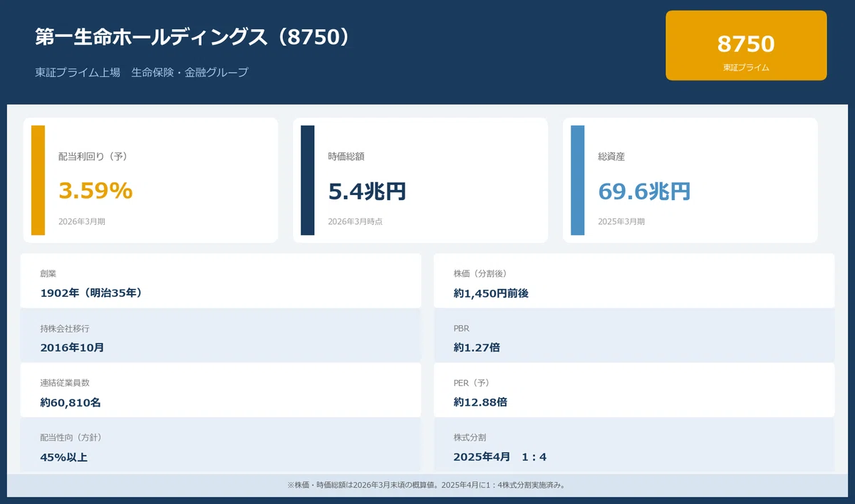Select the value 2016年10月
The image size is (855, 504).
[72, 347]
